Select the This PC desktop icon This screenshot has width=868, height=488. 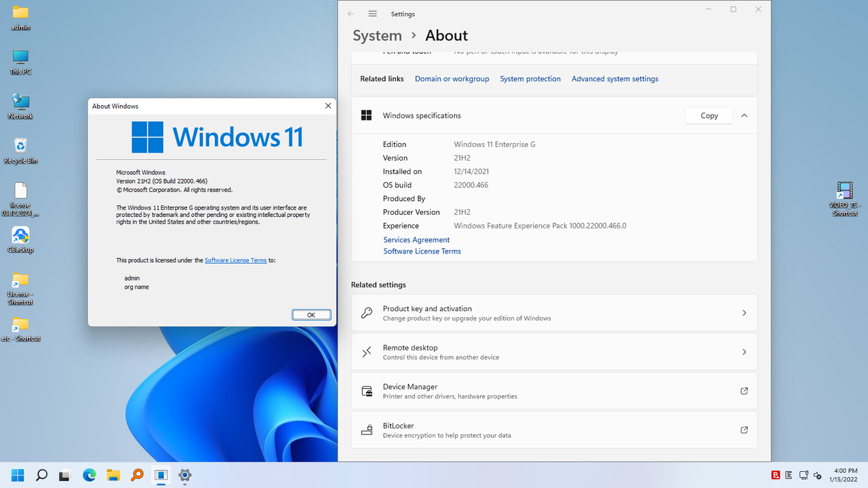[21, 62]
